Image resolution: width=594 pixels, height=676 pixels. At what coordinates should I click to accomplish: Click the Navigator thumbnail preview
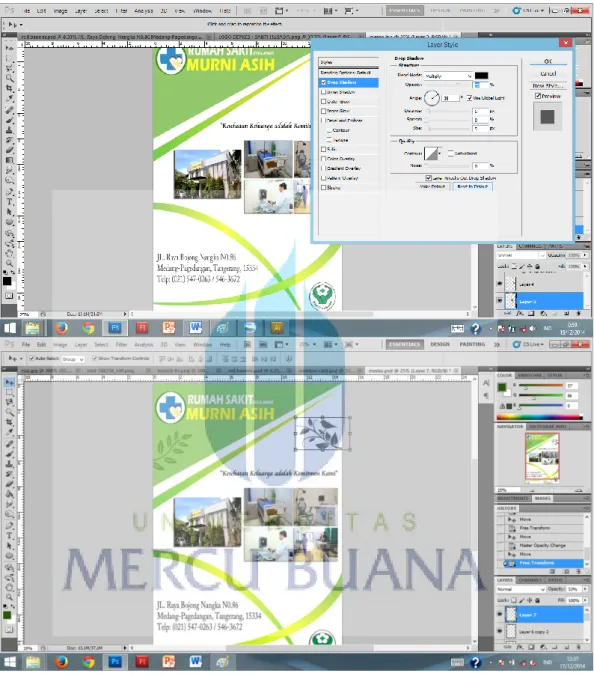[542, 457]
